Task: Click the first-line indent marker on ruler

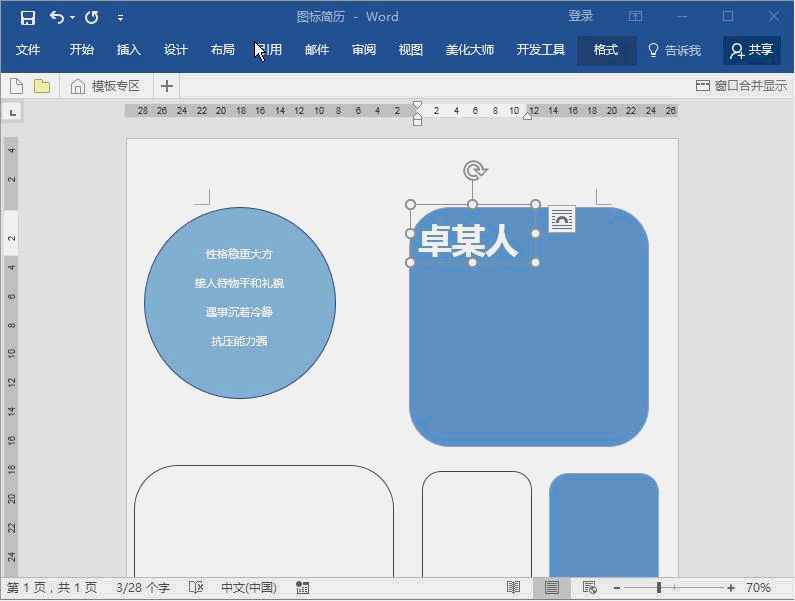Action: [x=417, y=105]
